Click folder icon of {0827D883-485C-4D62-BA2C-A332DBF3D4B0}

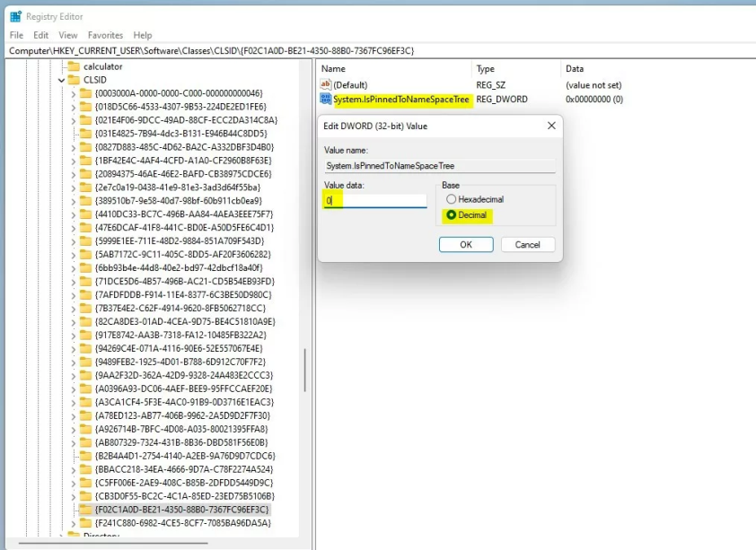click(x=85, y=147)
